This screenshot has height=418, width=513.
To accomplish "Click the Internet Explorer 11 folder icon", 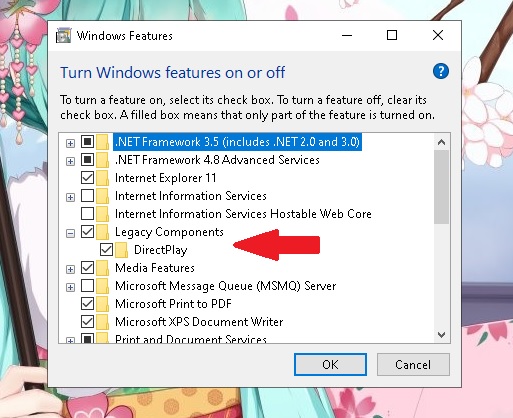I will coord(103,178).
